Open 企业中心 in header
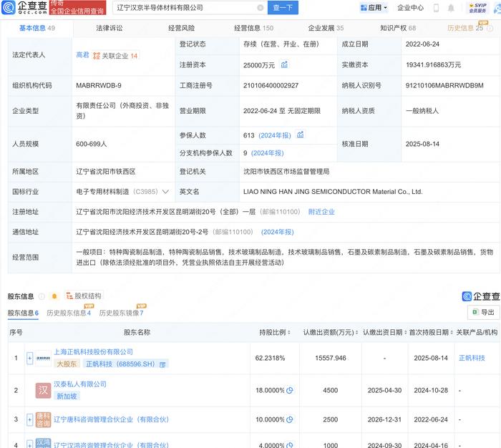Screen dimensions: 501x448 410,8
